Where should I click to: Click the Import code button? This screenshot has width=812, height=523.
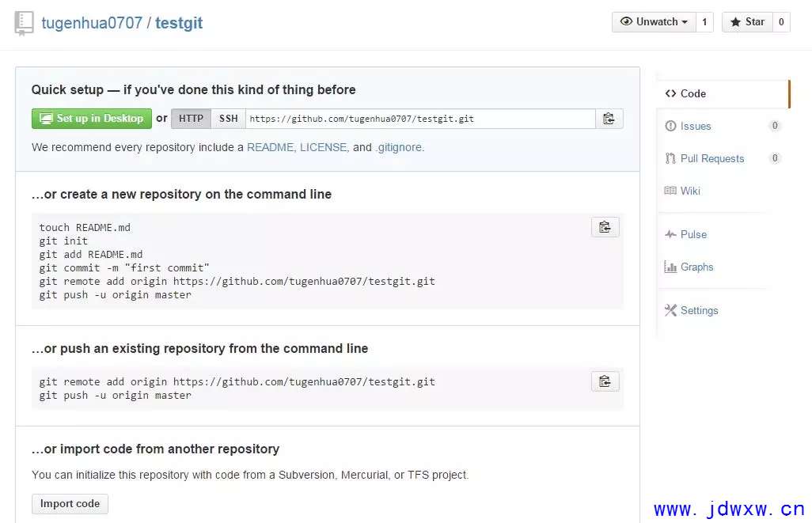point(70,504)
